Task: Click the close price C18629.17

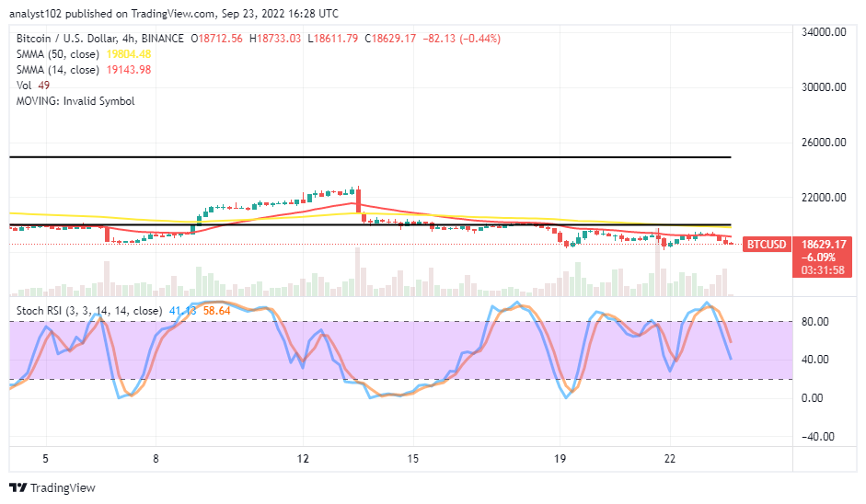Action: click(390, 39)
